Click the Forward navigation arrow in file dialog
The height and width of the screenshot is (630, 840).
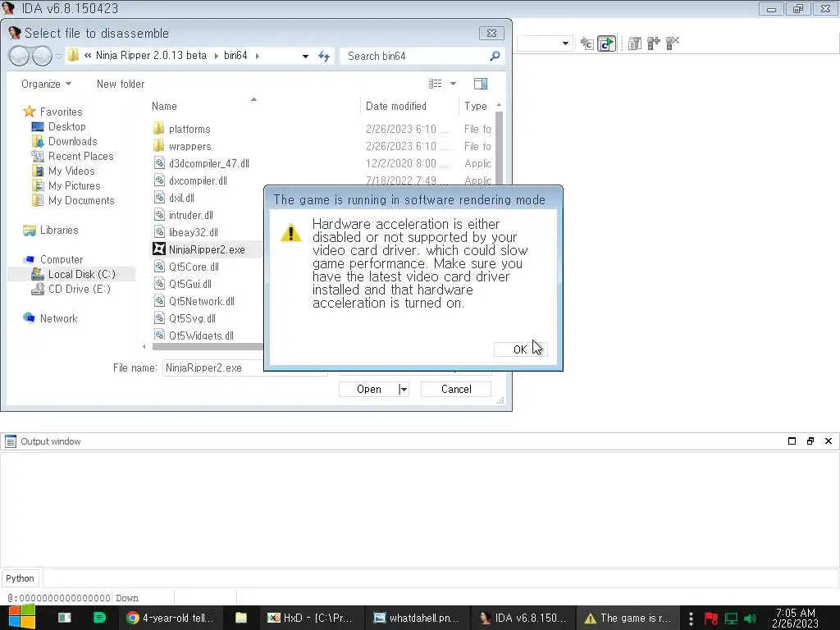(42, 56)
